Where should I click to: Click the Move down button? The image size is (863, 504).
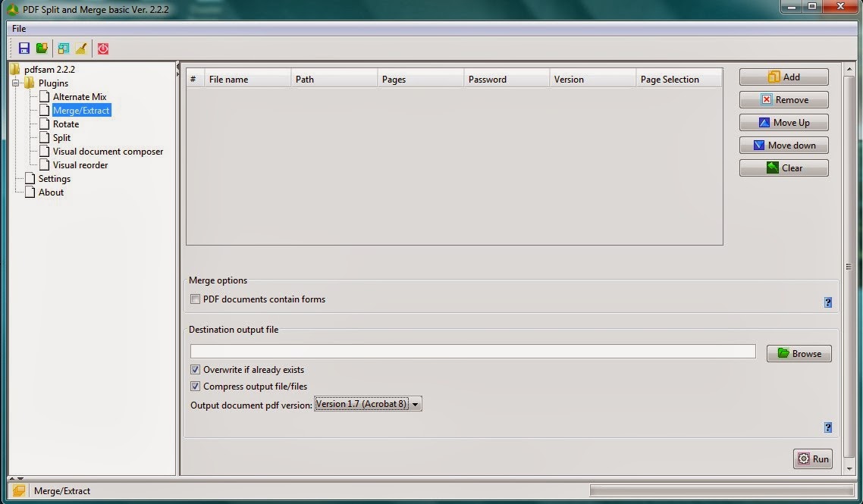point(783,146)
